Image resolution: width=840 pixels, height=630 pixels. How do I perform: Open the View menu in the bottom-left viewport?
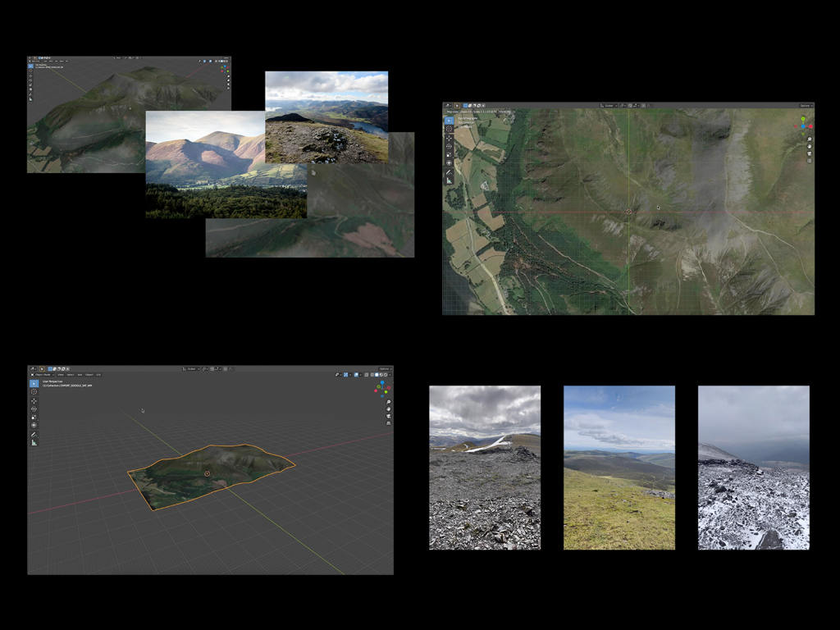pos(61,375)
